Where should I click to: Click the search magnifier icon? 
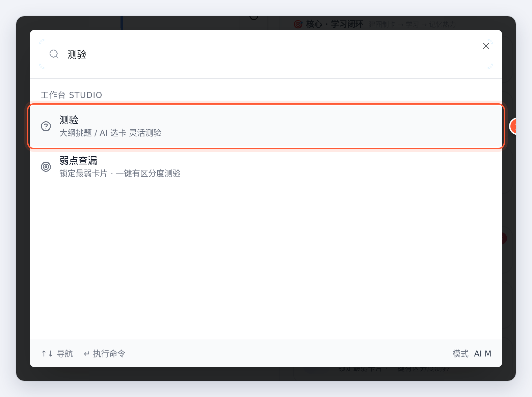point(54,54)
